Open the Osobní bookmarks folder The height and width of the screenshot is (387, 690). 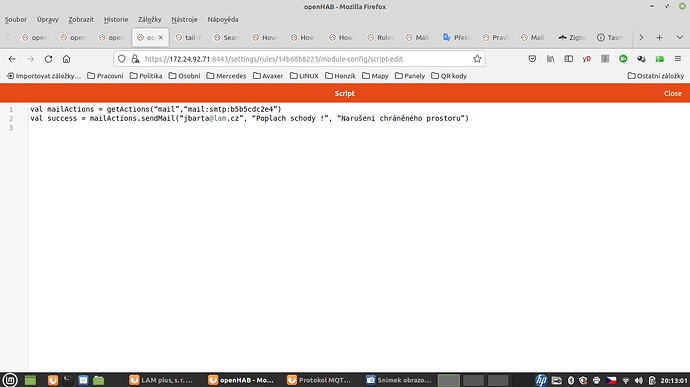coord(184,76)
